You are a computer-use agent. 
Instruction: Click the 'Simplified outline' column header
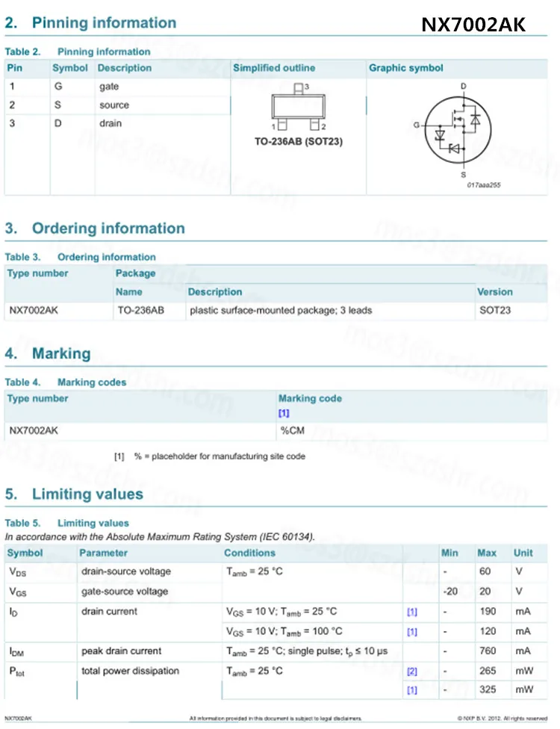click(x=274, y=68)
